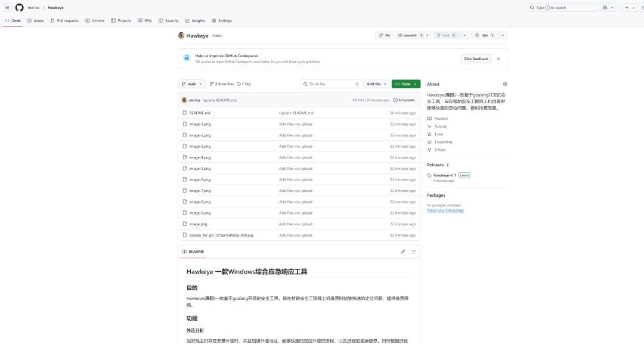The image size is (644, 344).
Task: Open the GitHub Copilot menu
Action: pos(606,7)
